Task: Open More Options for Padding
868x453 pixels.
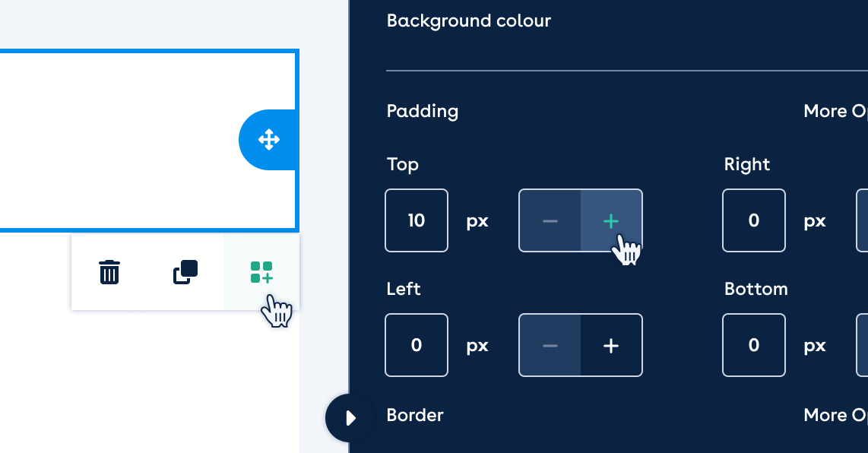Action: pyautogui.click(x=835, y=111)
